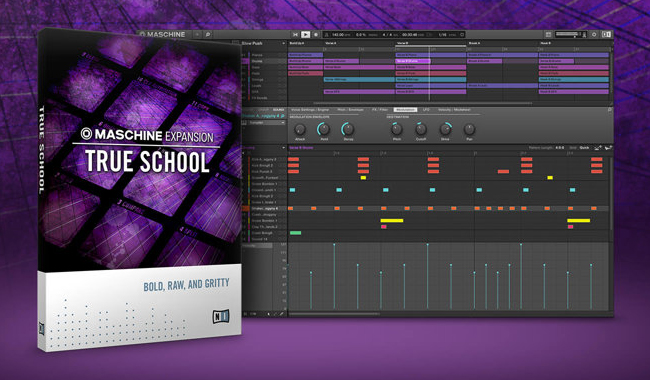This screenshot has width=650, height=380.
Task: Open the browser search magnifier
Action: point(208,34)
